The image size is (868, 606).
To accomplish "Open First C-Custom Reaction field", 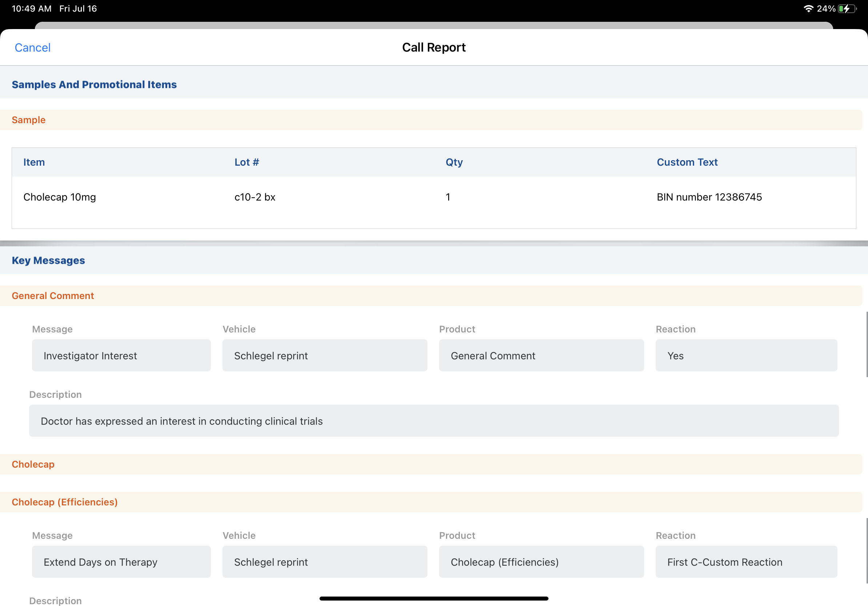I will click(746, 562).
